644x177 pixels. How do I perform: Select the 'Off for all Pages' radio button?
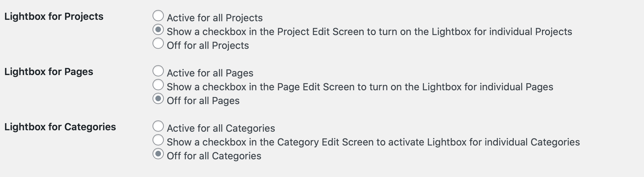(x=158, y=99)
